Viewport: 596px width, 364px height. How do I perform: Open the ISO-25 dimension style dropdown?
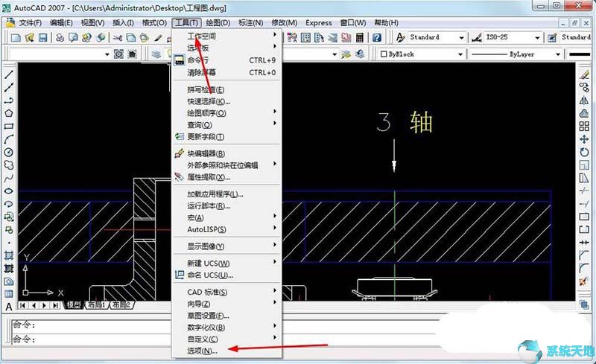537,38
